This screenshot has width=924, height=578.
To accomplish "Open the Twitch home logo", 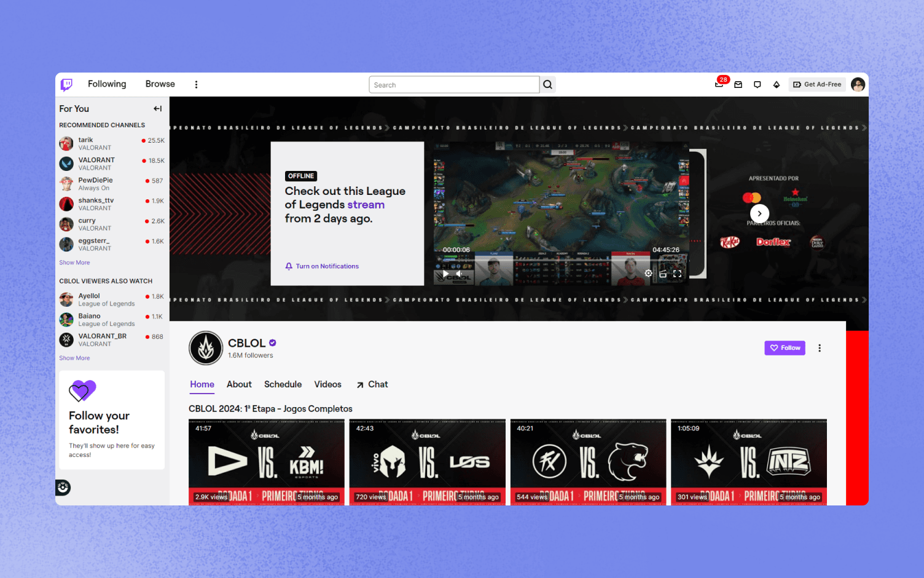I will point(66,84).
